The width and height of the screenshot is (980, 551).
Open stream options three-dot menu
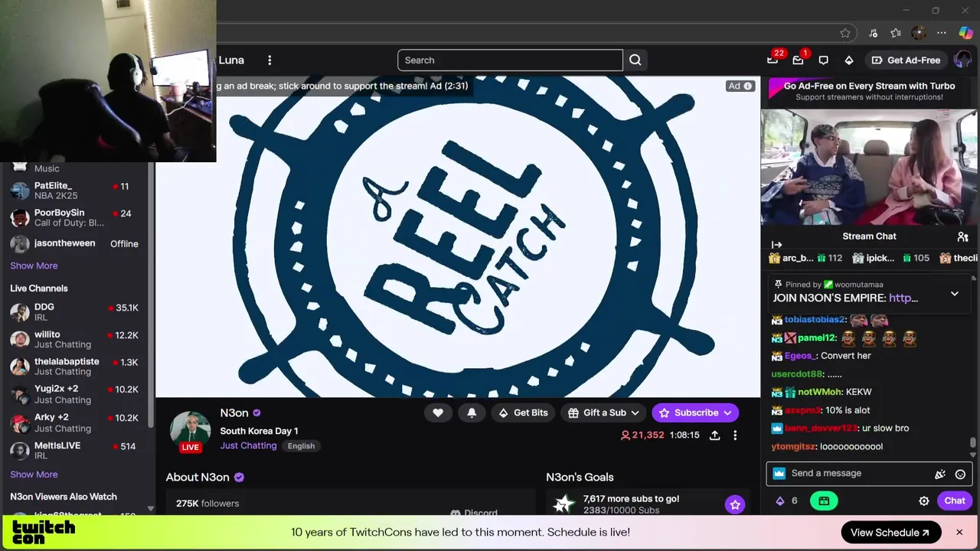coord(735,435)
